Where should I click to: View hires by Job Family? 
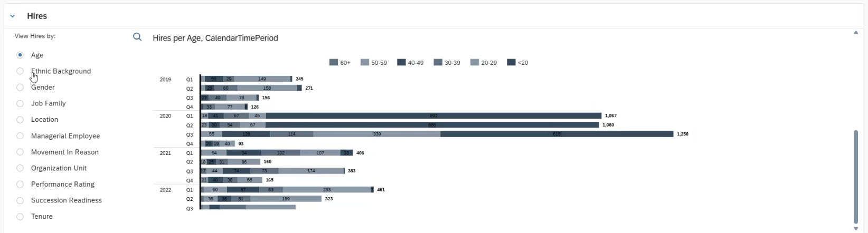click(20, 103)
